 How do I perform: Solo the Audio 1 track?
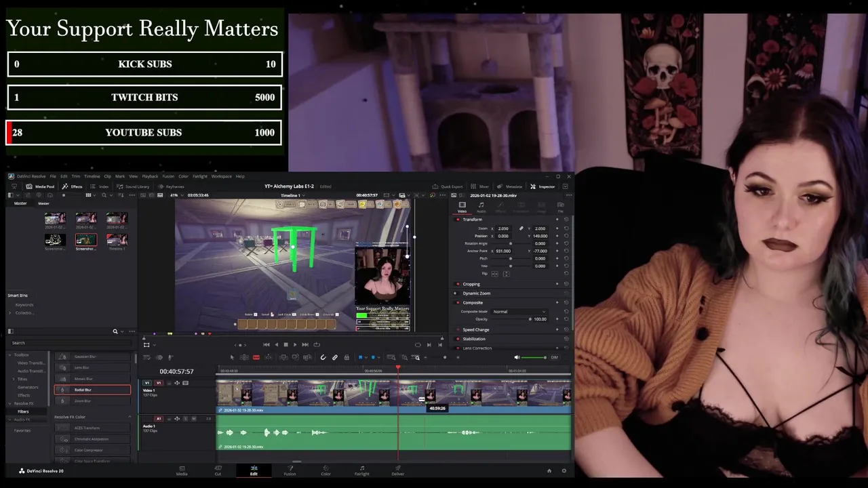pos(185,419)
